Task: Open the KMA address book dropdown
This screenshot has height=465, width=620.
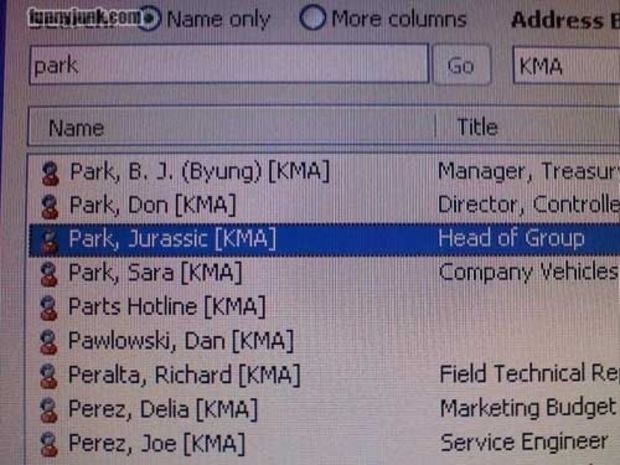Action: click(x=565, y=66)
